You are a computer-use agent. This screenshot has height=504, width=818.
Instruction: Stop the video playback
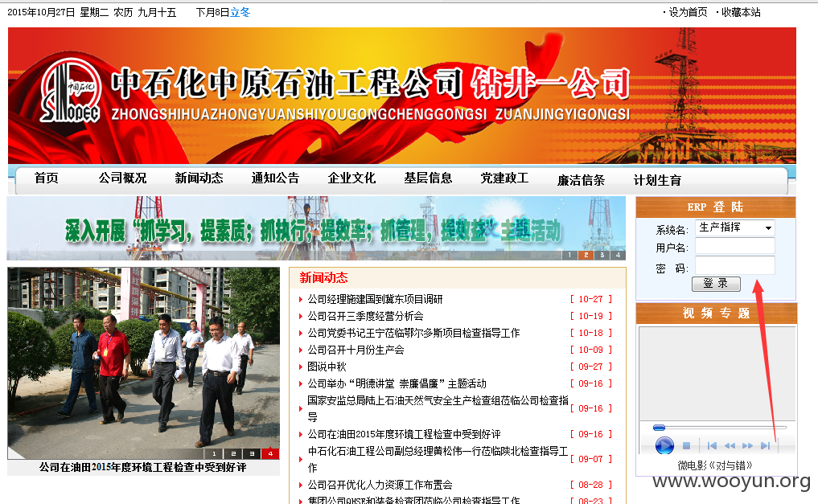(687, 445)
